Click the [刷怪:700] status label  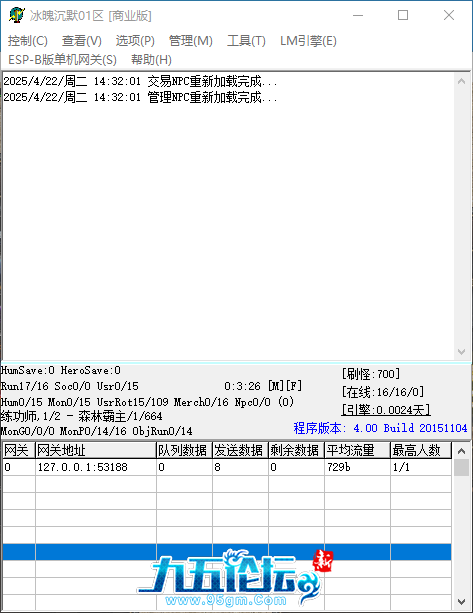point(371,374)
